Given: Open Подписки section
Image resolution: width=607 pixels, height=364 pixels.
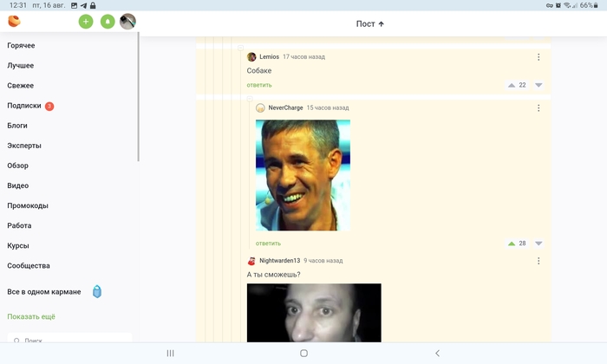Looking at the screenshot, I should click(24, 106).
